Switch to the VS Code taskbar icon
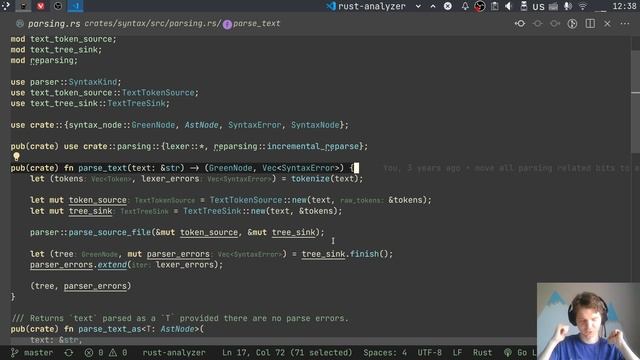The width and height of the screenshot is (640, 360). point(76,6)
